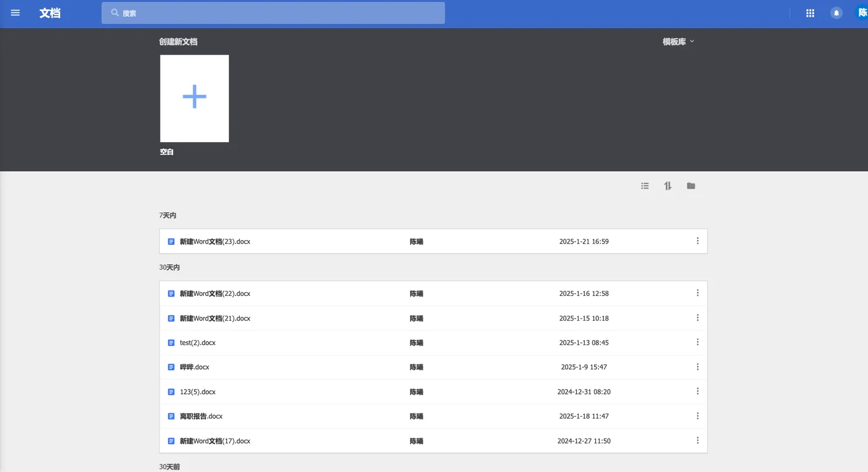The height and width of the screenshot is (472, 868).
Task: Switch to list view layout
Action: tap(645, 185)
